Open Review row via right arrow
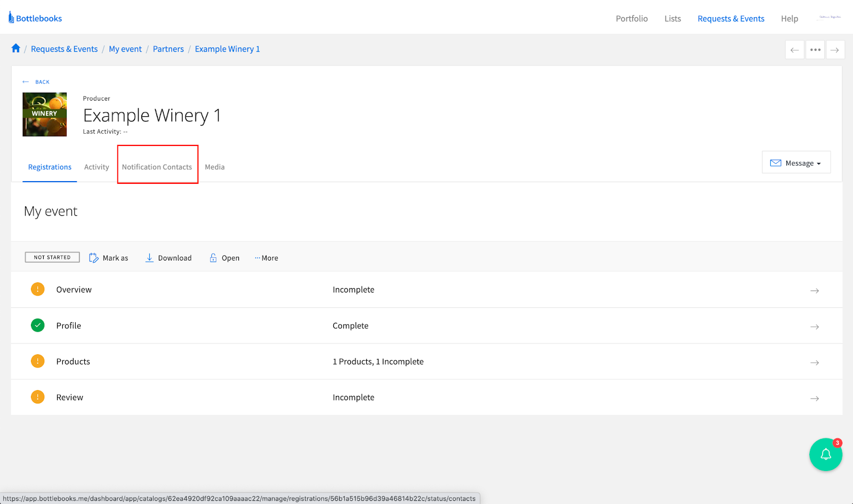The height and width of the screenshot is (504, 853). 815,399
